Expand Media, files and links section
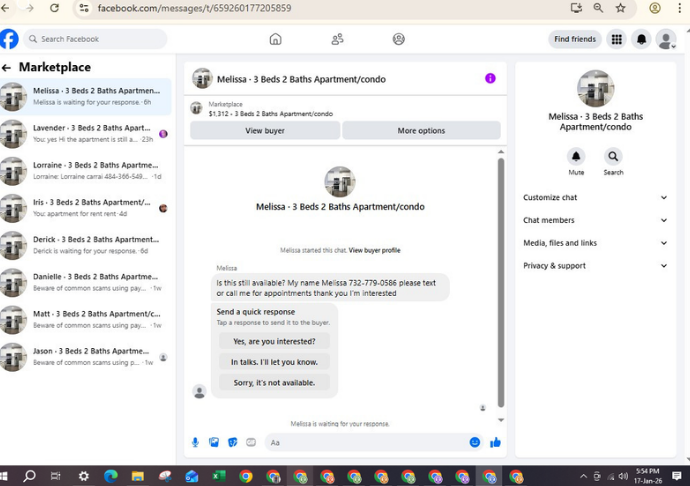 (595, 243)
